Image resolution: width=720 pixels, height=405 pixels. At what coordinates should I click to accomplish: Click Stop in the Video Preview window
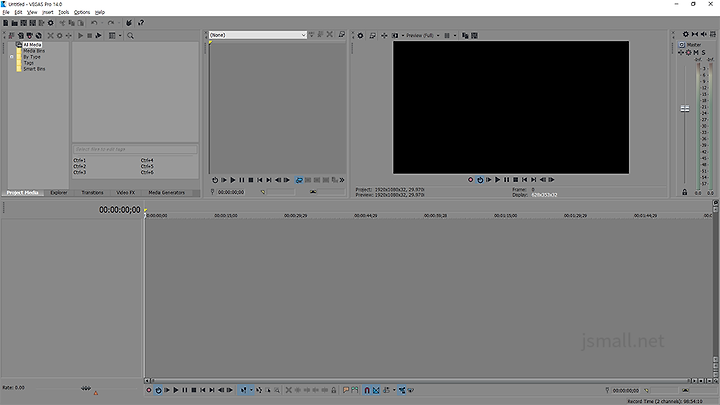516,180
